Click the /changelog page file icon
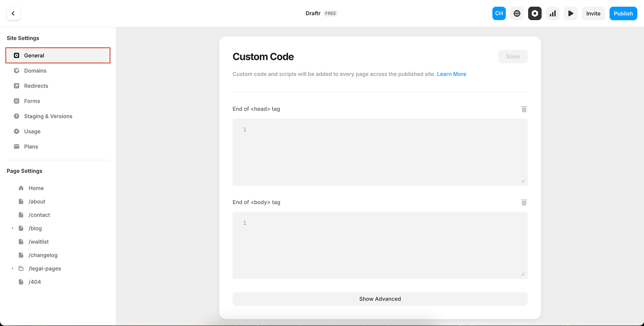Image resolution: width=644 pixels, height=326 pixels. click(x=21, y=255)
